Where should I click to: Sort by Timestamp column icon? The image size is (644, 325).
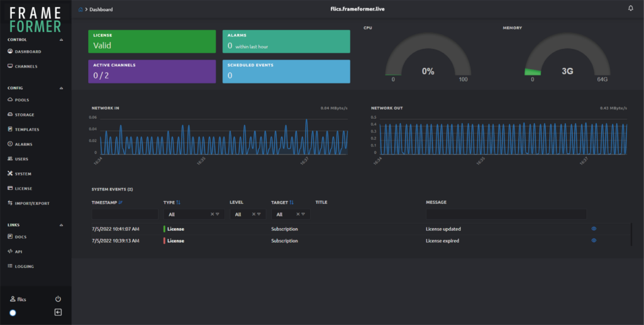(120, 202)
